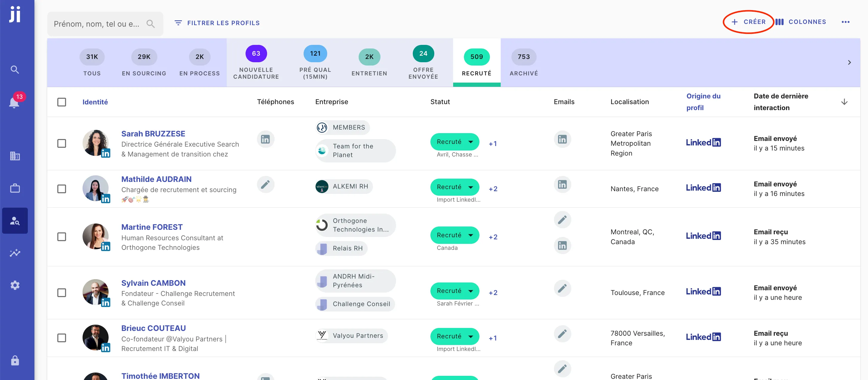Open the Archivé tab
The image size is (868, 380).
tap(523, 63)
